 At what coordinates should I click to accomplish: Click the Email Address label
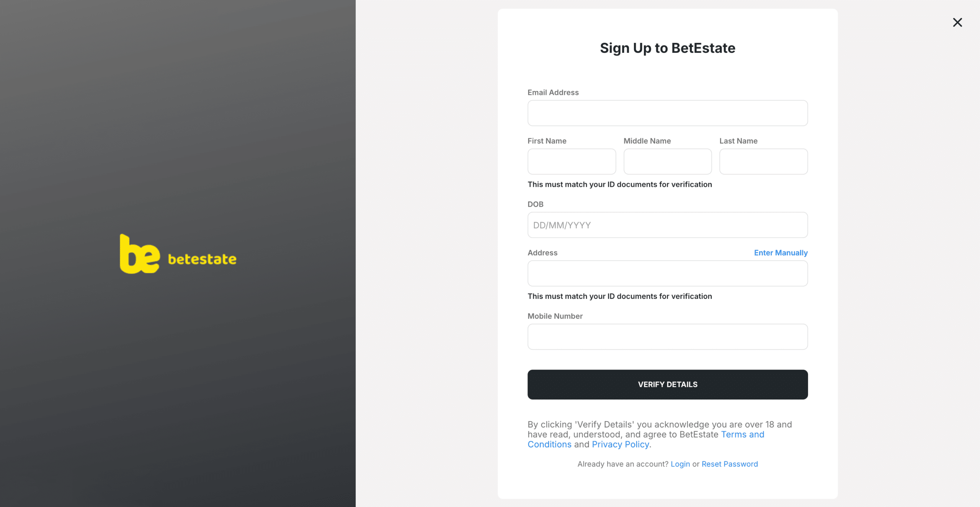click(553, 93)
